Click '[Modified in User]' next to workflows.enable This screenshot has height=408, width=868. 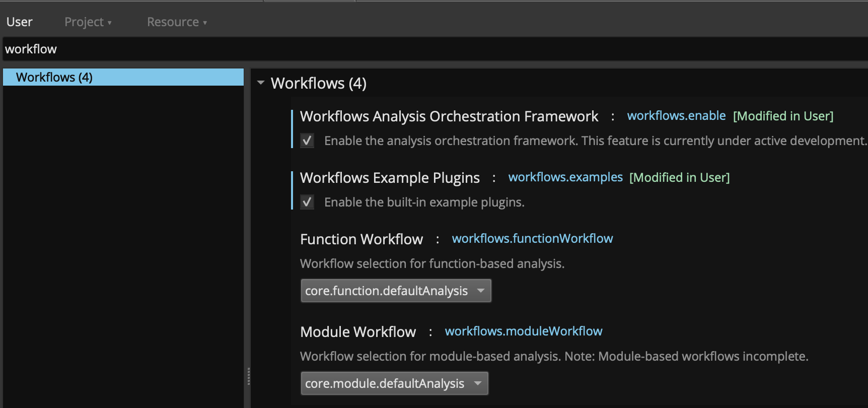click(x=783, y=116)
